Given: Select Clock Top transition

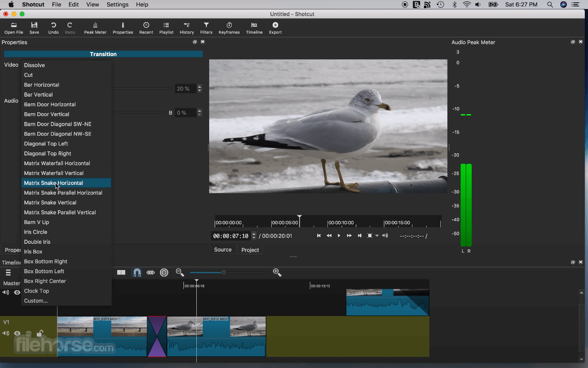Looking at the screenshot, I should pos(66,291).
